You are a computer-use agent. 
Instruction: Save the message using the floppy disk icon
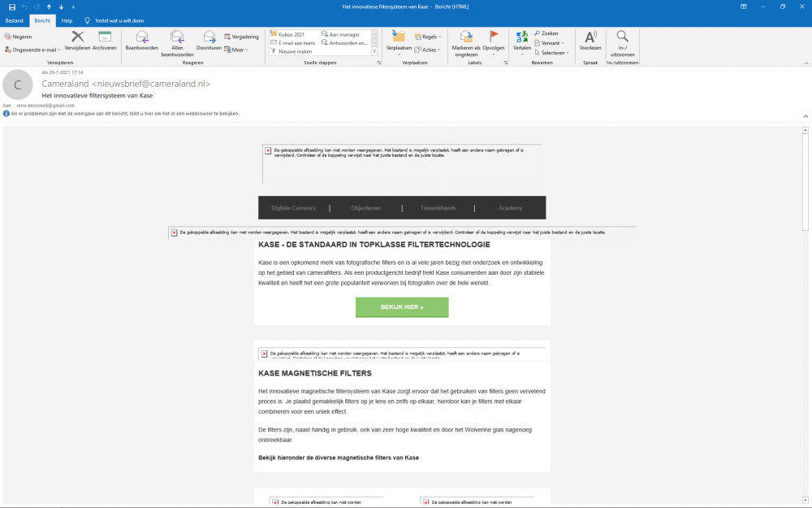click(x=12, y=7)
